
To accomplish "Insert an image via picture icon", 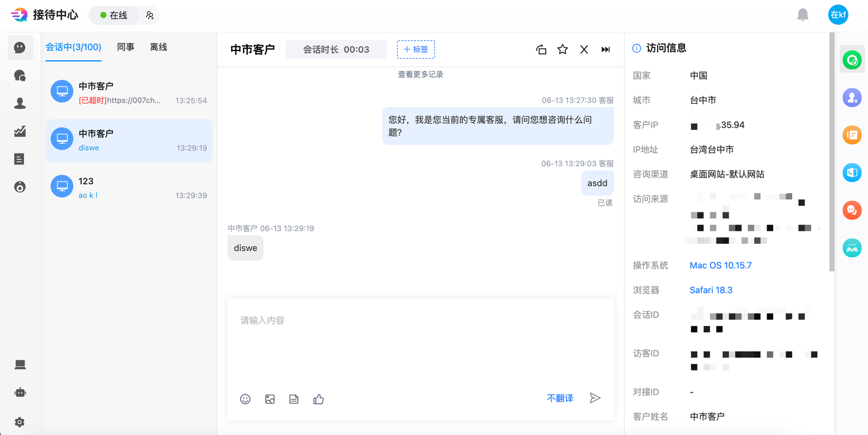I will pos(270,399).
